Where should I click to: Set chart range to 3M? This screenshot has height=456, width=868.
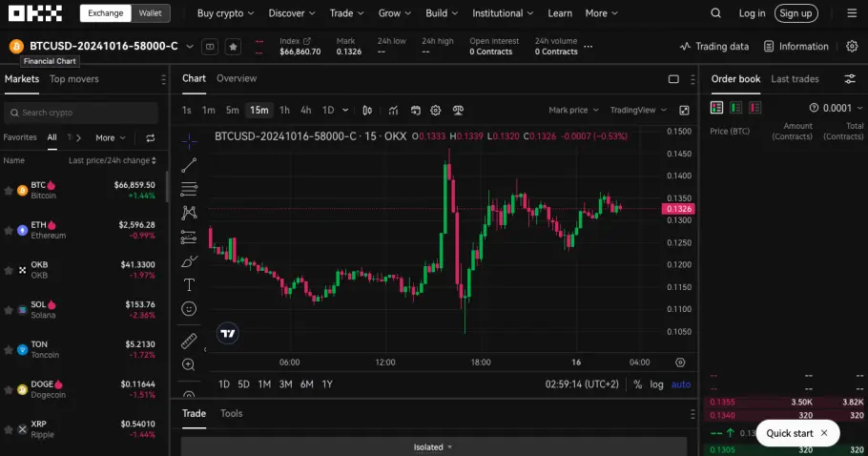(285, 384)
